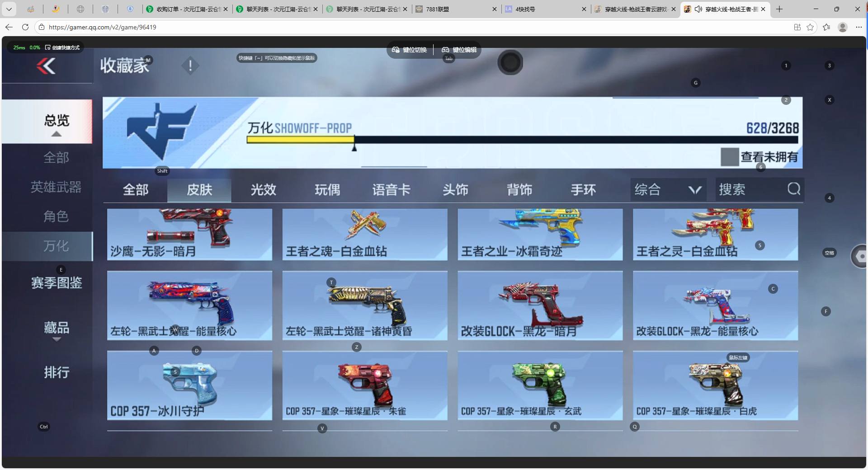Open the 手环 tab

(x=583, y=190)
